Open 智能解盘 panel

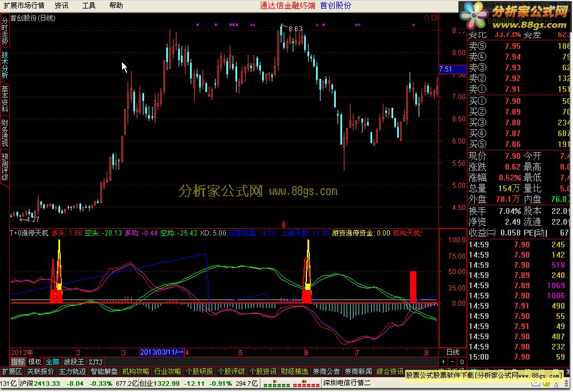click(104, 372)
